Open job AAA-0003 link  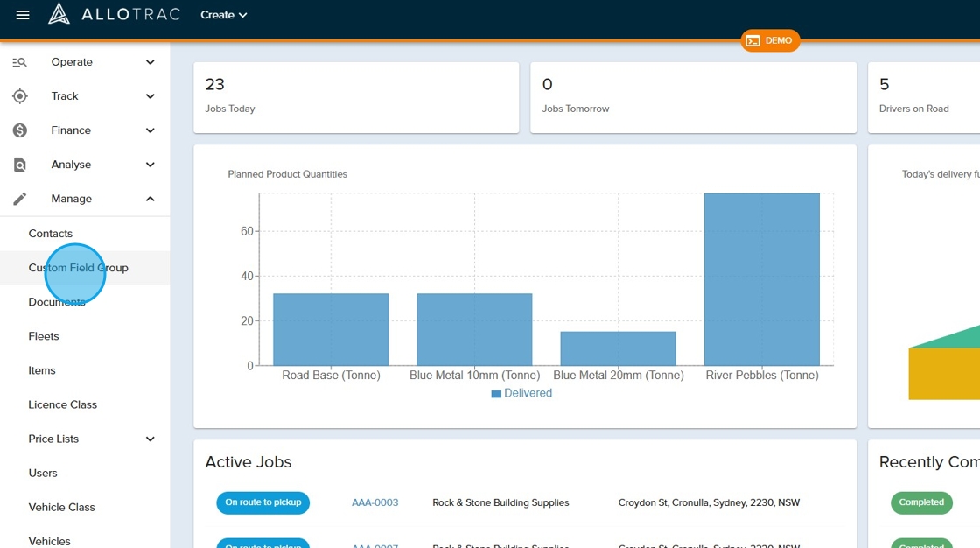click(374, 502)
